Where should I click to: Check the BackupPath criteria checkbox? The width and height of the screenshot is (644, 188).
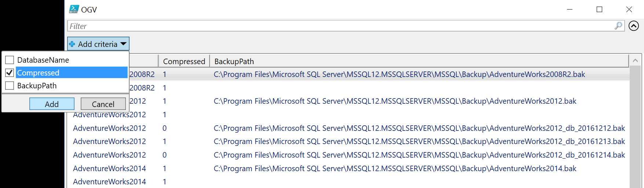tap(10, 85)
